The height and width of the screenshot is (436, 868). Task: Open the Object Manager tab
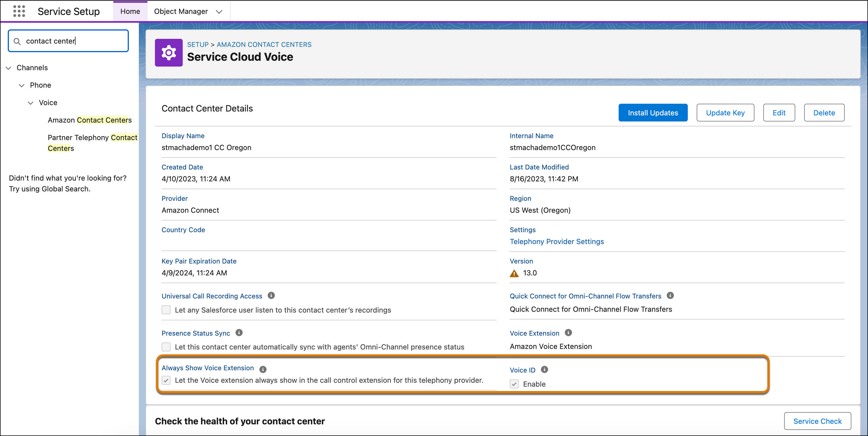coord(181,11)
